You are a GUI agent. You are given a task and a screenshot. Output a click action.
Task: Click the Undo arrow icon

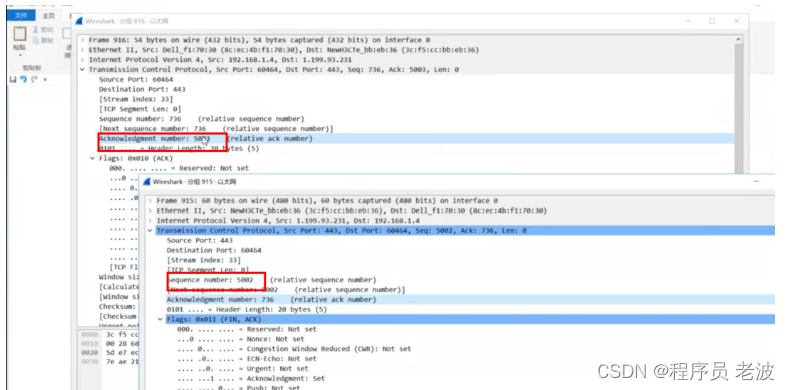click(x=23, y=80)
